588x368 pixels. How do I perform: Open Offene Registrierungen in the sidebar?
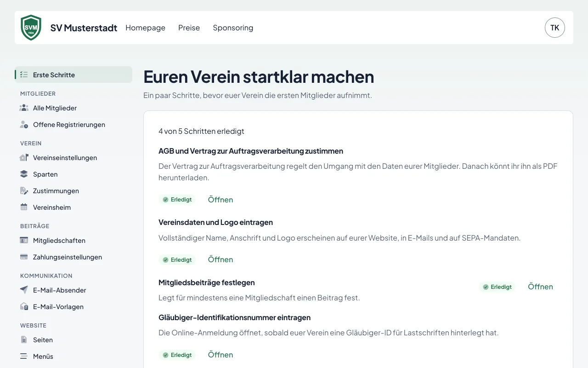point(73,124)
